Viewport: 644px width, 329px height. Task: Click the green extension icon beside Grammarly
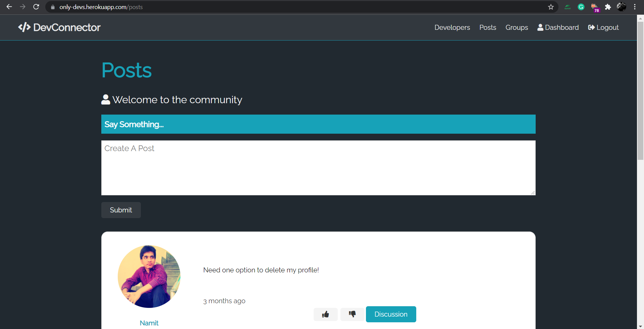click(568, 7)
